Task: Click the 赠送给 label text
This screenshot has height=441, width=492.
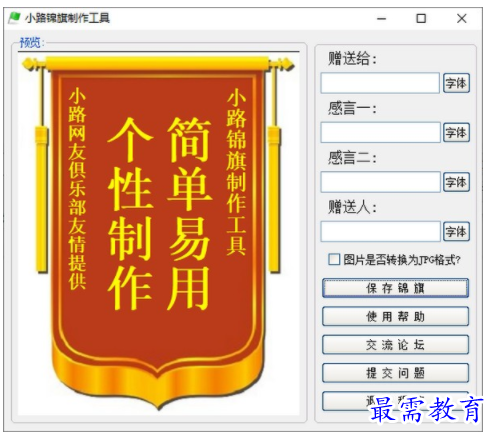Action: point(352,59)
